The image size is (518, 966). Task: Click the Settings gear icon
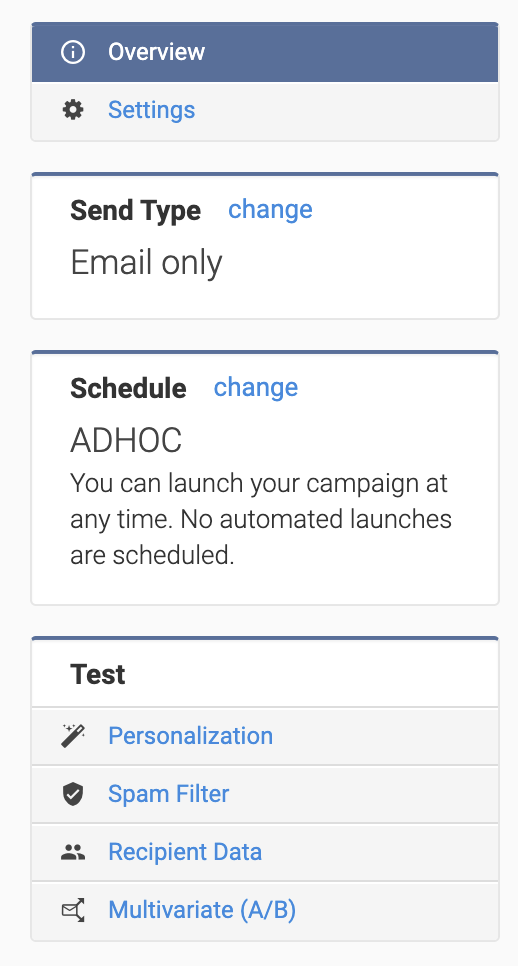click(73, 110)
